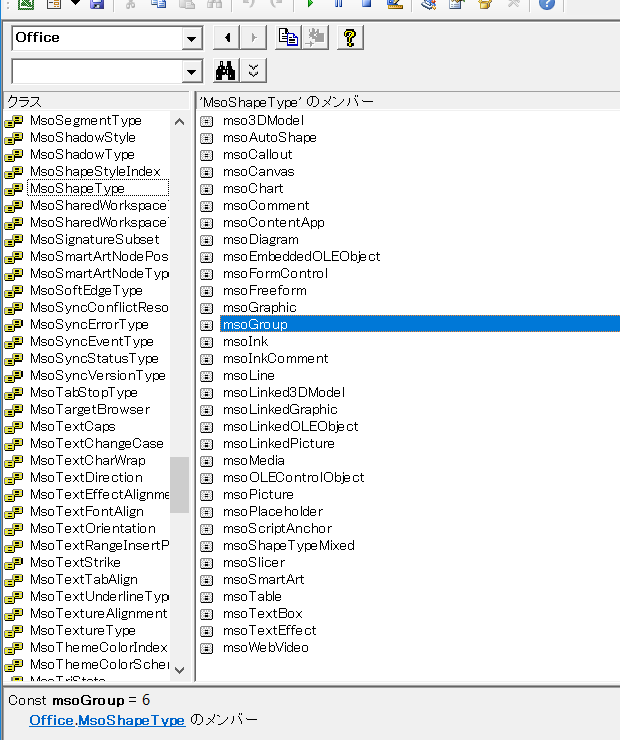The height and width of the screenshot is (740, 620).
Task: Select the msoFreeform member
Action: tap(265, 291)
